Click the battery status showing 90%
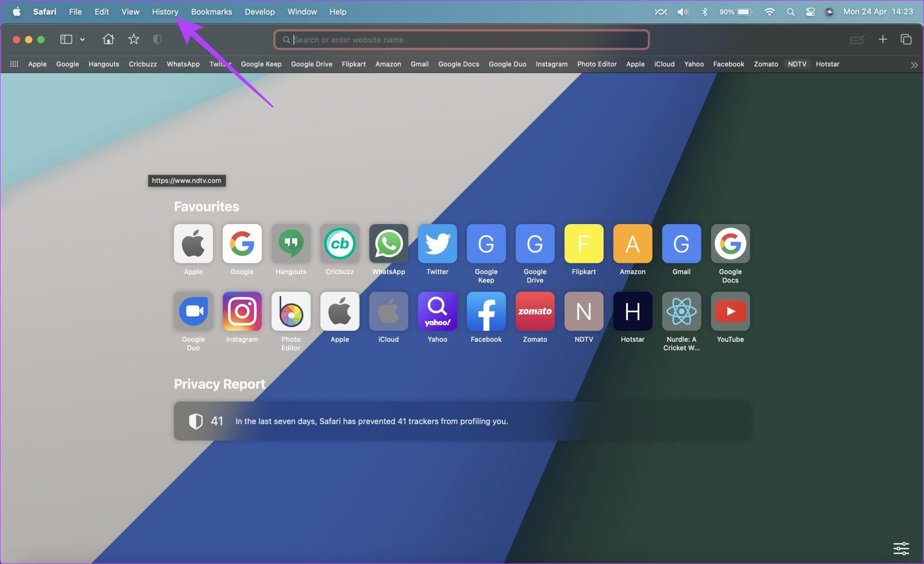The height and width of the screenshot is (564, 924). pos(736,12)
